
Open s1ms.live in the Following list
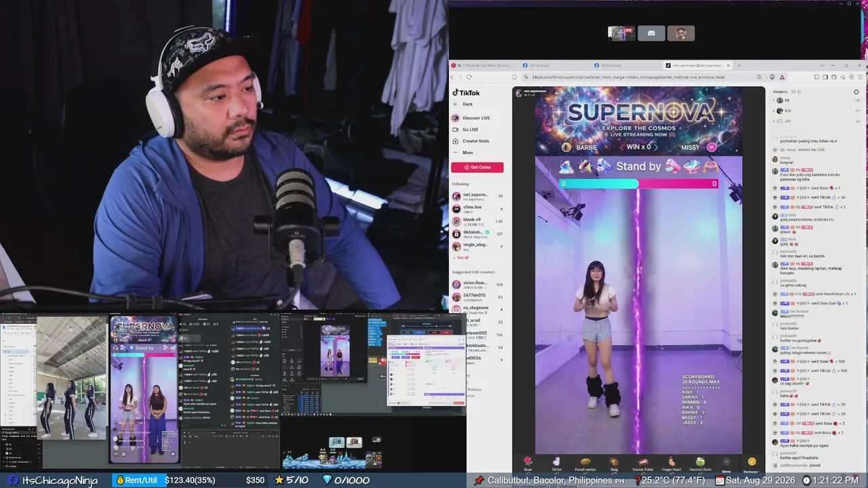[477, 209]
